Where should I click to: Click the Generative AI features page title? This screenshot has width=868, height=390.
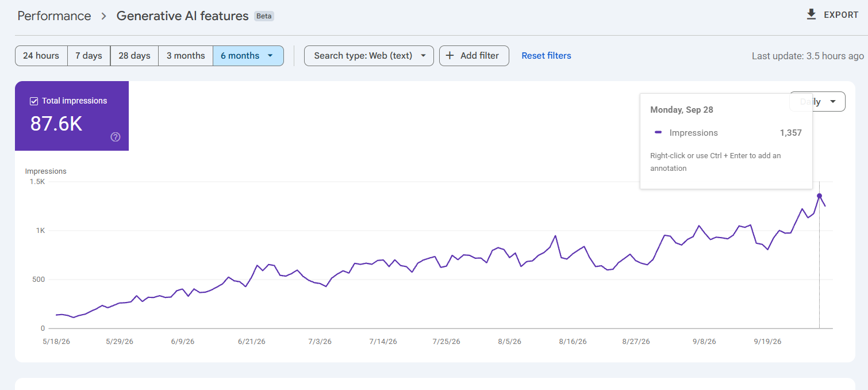tap(182, 16)
